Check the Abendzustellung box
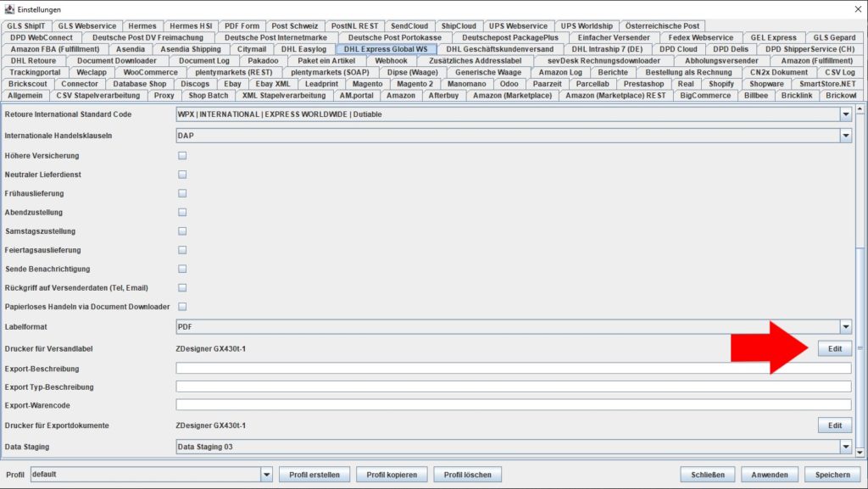The image size is (868, 489). click(x=182, y=213)
